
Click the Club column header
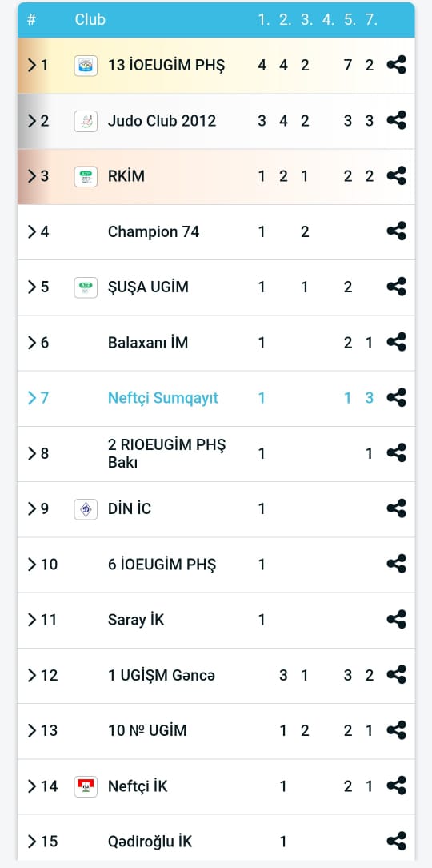coord(90,19)
